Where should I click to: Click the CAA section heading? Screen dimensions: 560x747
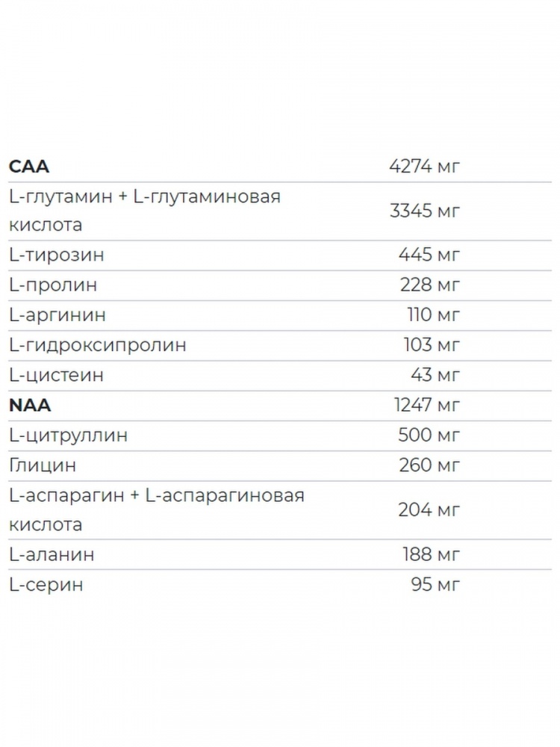click(29, 166)
